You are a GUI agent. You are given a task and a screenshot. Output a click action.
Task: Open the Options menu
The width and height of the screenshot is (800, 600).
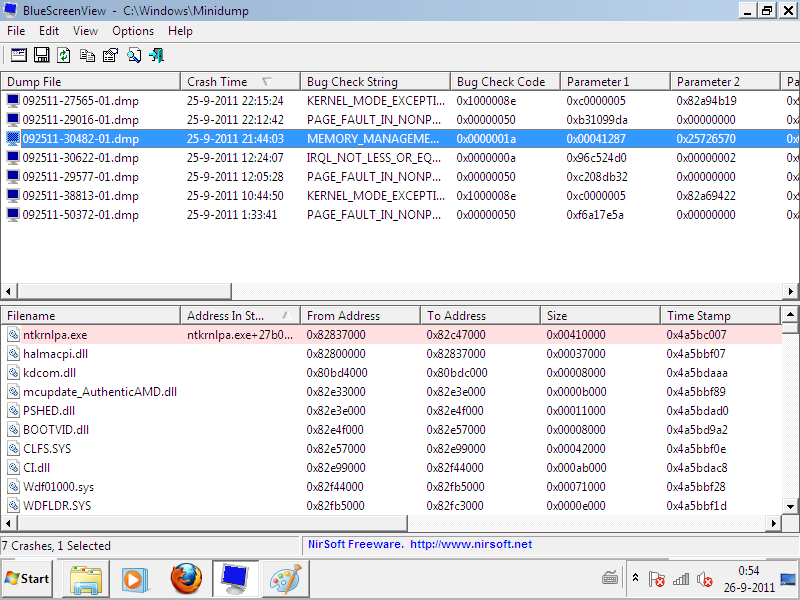133,31
